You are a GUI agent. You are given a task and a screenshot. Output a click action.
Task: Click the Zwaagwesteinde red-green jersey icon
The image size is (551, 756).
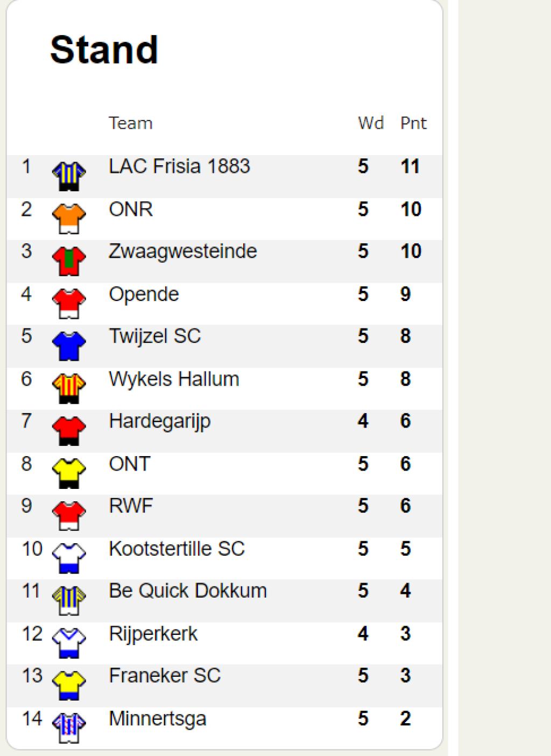coord(69,261)
